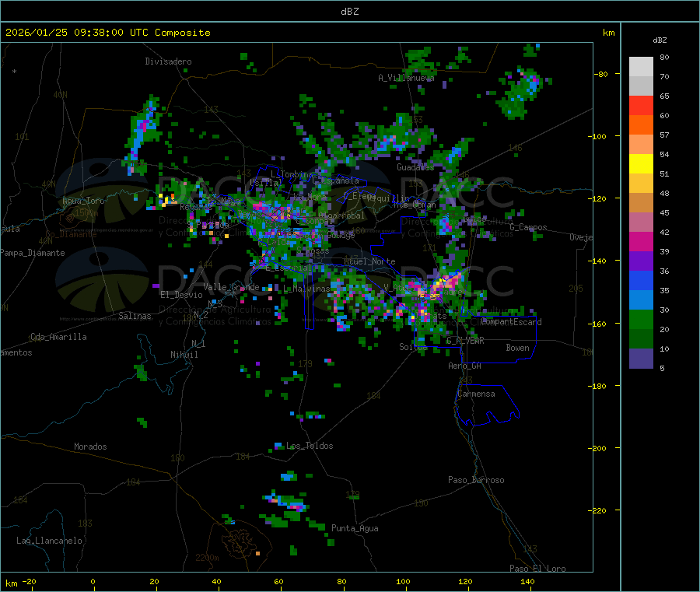
Task: Click the '-140' value on the vertical axis
Action: [x=597, y=261]
